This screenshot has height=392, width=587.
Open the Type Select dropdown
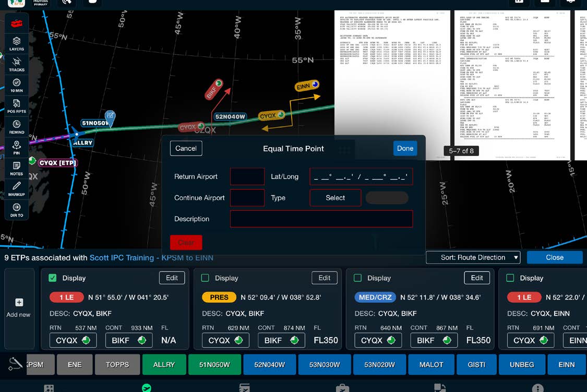(336, 198)
